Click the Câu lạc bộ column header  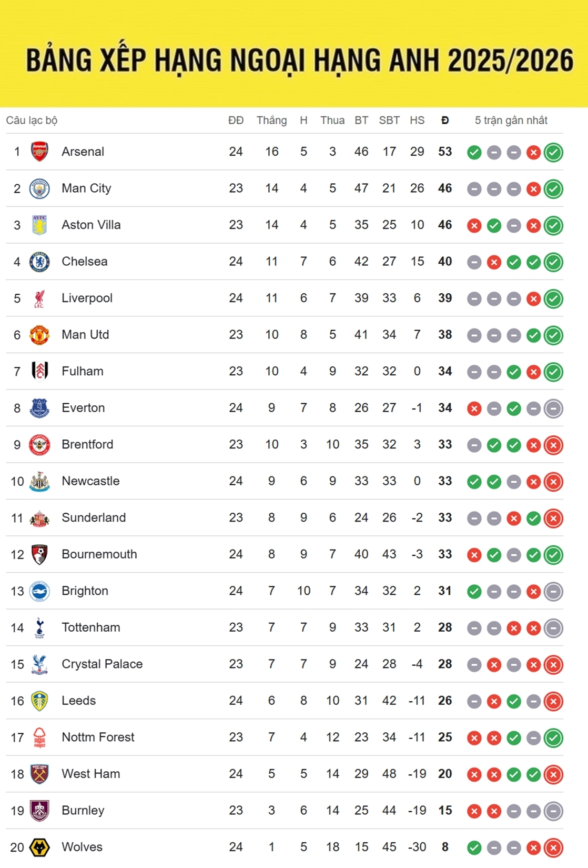pos(32,121)
